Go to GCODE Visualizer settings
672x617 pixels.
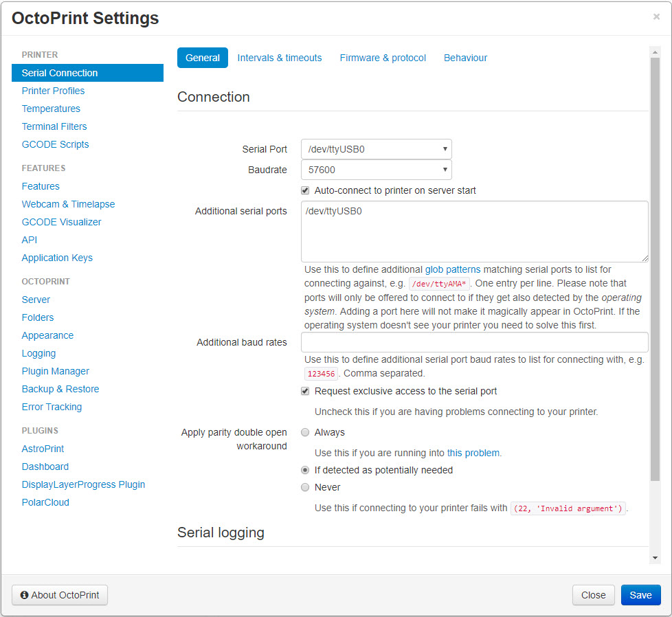coord(62,222)
